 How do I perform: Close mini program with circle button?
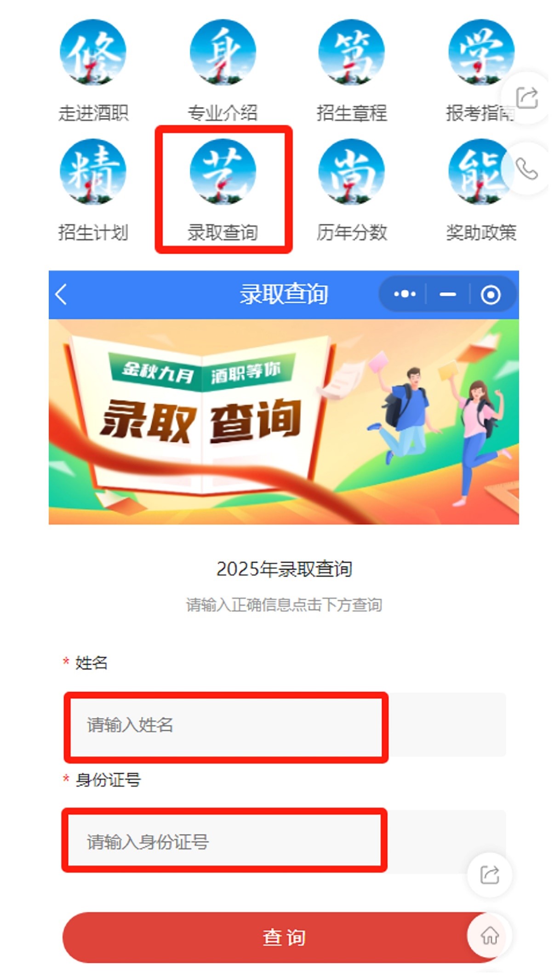[x=491, y=295]
